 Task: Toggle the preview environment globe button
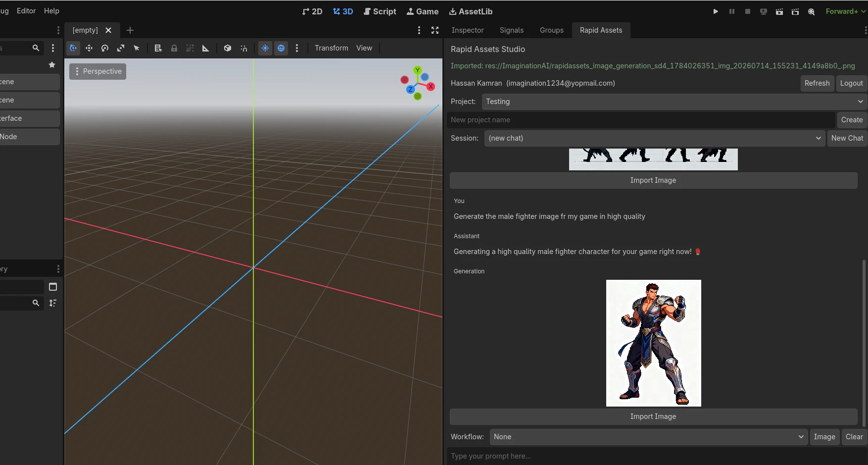pos(281,48)
